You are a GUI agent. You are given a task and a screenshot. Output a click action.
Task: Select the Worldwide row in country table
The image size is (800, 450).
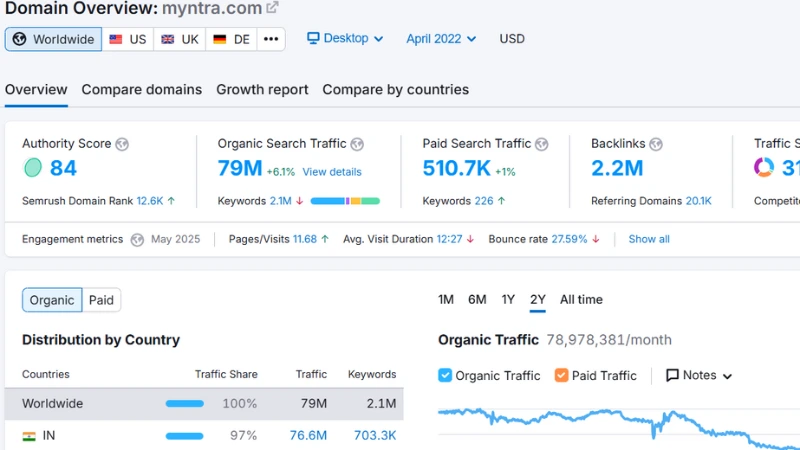pyautogui.click(x=204, y=404)
